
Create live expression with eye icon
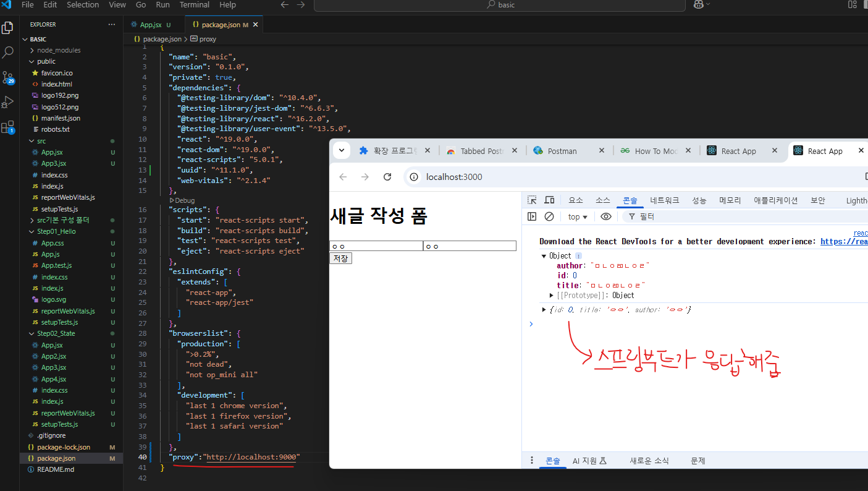pos(606,216)
